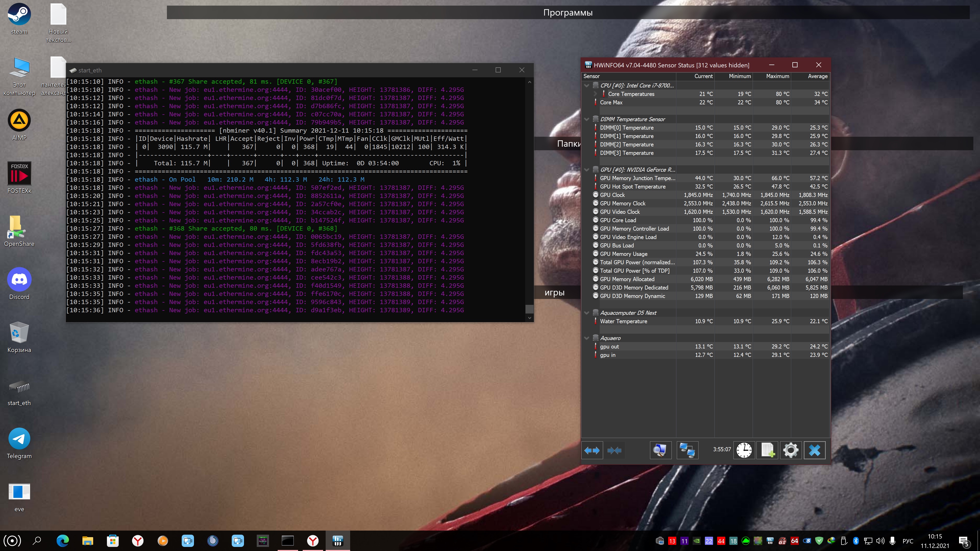The width and height of the screenshot is (980, 551).
Task: Select the GPU Memory Junction Temperature row
Action: click(637, 178)
